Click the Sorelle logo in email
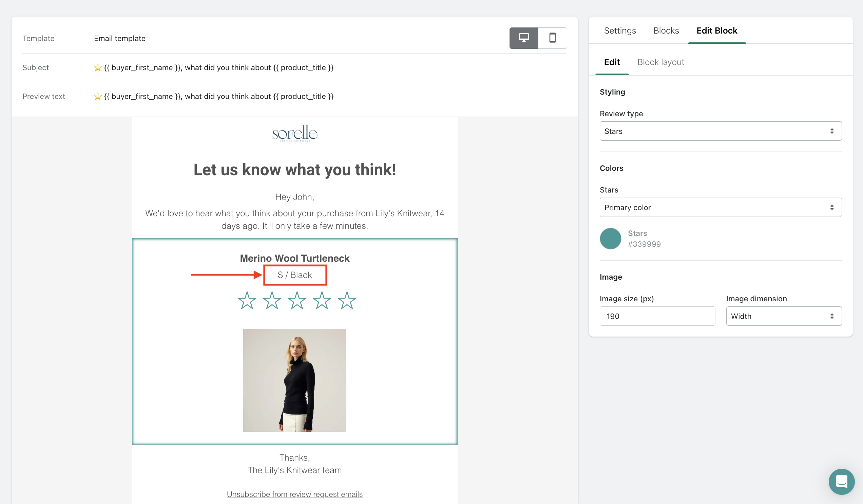 [294, 133]
